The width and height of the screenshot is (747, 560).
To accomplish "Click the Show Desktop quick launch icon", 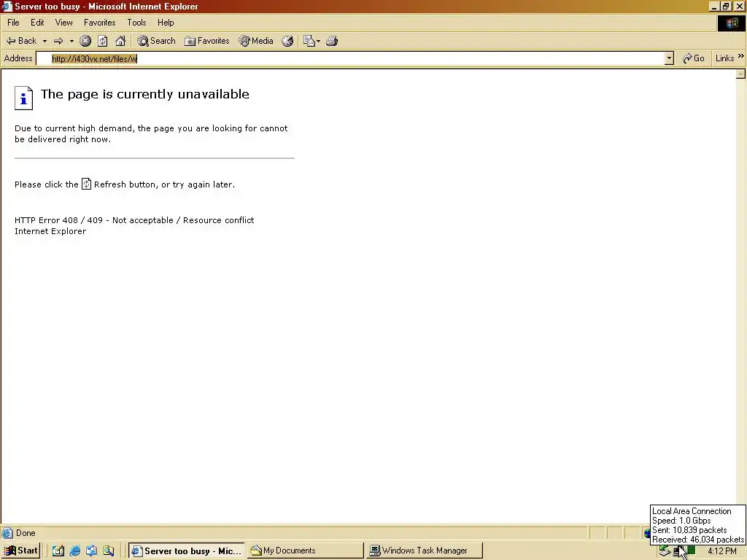I will 58,551.
